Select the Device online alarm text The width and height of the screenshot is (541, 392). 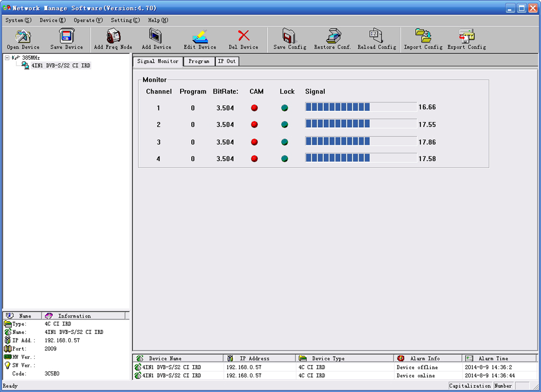pos(416,376)
